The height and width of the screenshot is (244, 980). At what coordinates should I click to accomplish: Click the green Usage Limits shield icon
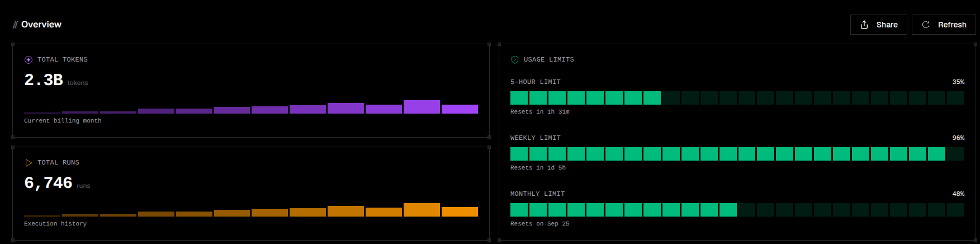515,60
